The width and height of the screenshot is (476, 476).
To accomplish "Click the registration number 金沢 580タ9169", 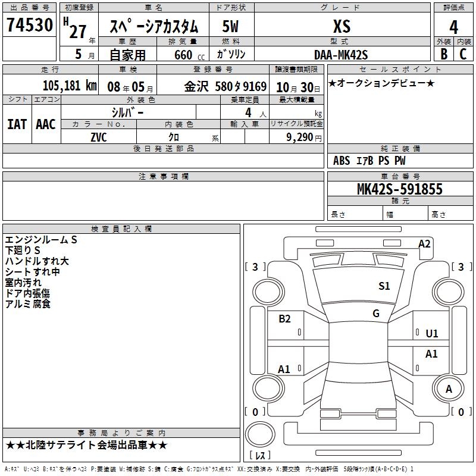I will (225, 86).
